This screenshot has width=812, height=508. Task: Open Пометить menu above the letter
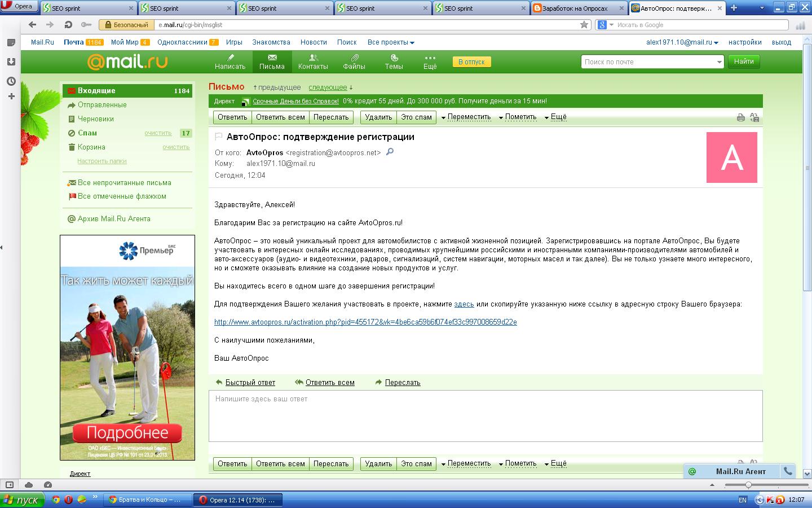[518, 117]
